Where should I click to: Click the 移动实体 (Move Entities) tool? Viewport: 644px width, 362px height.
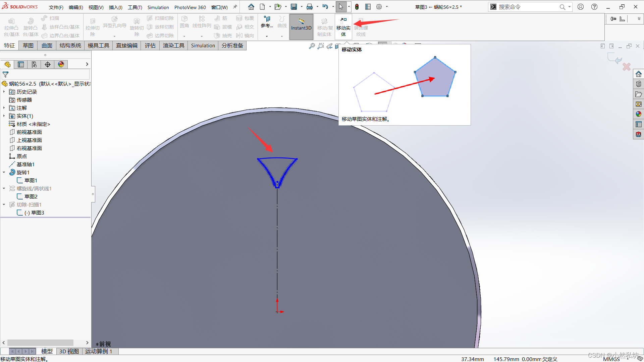343,27
